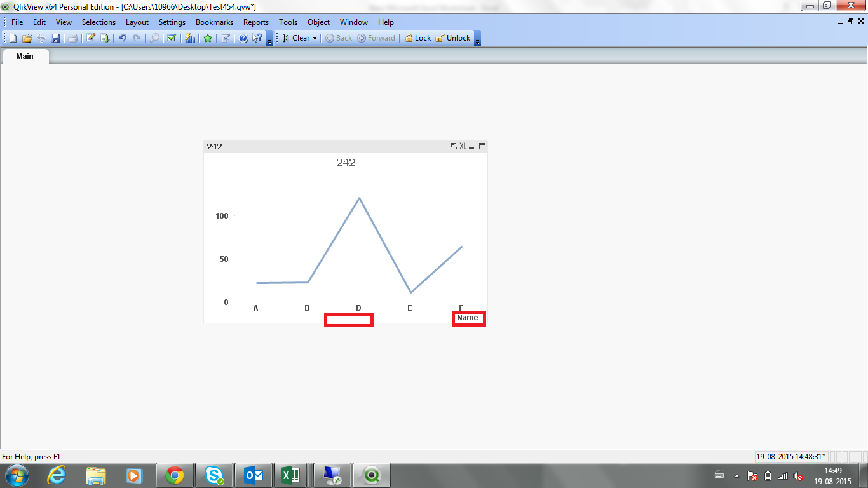Open the User Preferences notepad icon
Image resolution: width=868 pixels, height=488 pixels.
tap(226, 38)
